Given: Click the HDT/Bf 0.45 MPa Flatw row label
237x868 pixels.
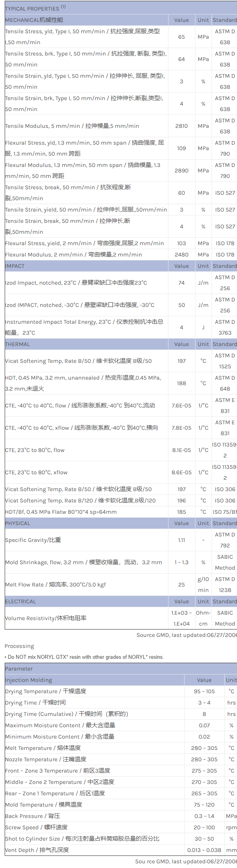Looking at the screenshot, I should point(61,512).
